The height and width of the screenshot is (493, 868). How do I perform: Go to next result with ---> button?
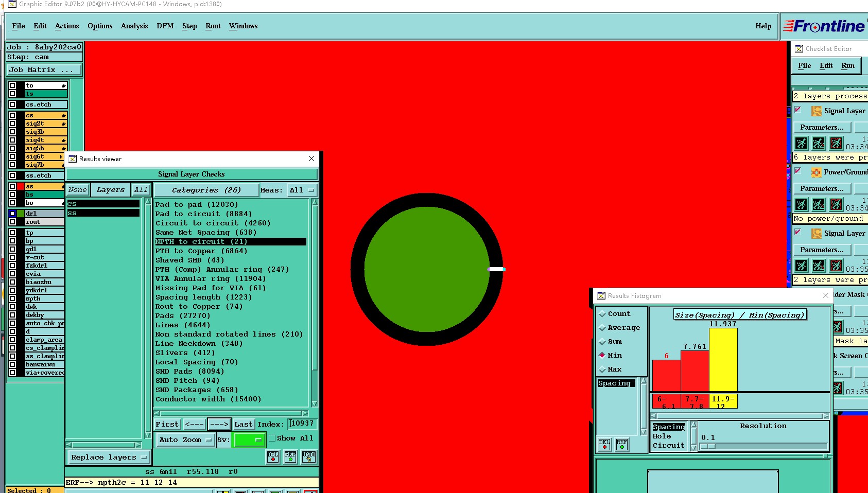pos(219,424)
